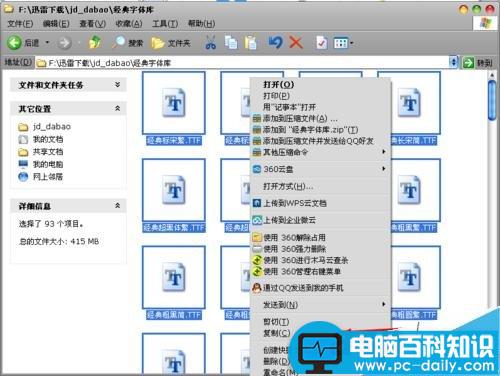
Task: Open 我的文档 in sidebar
Action: 40,139
